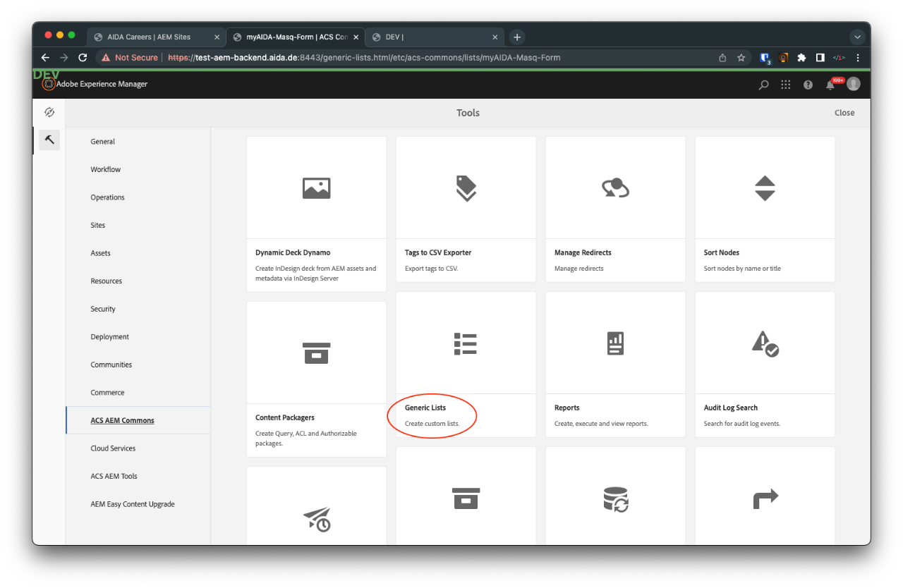This screenshot has width=903, height=588.
Task: Open Manage Redirects tool icon
Action: tap(615, 188)
